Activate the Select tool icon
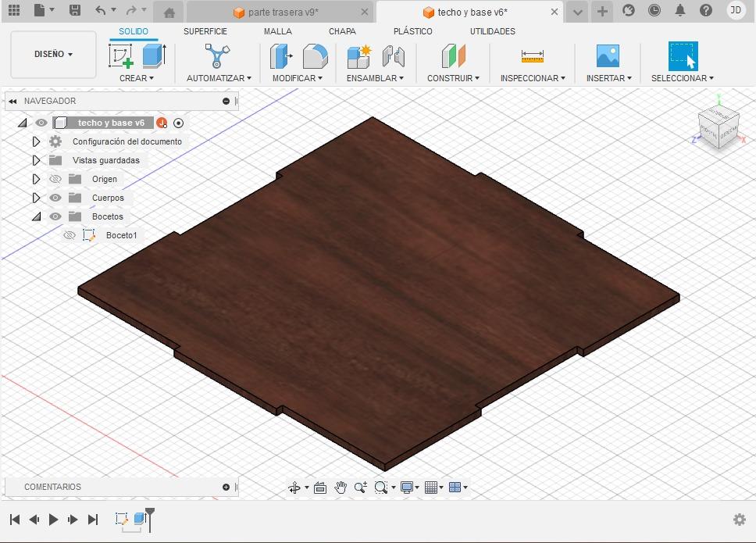 coord(683,56)
